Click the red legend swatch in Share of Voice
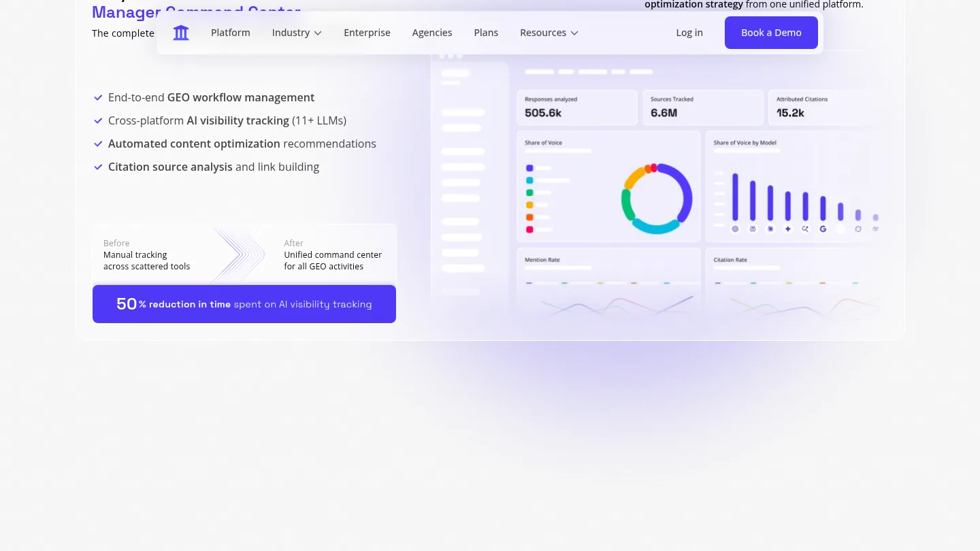Screen dimensions: 980x551 point(529,229)
